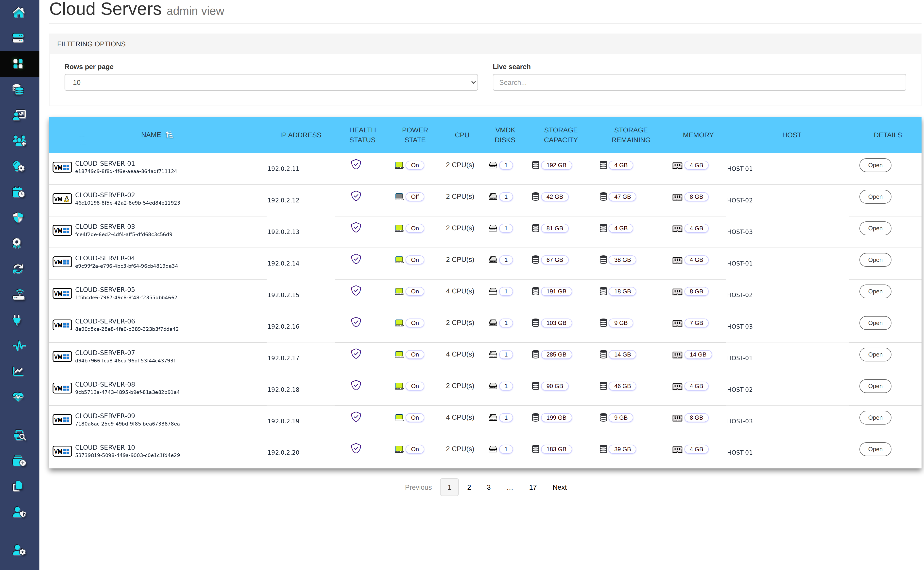Open the Home icon in sidebar

tap(18, 12)
